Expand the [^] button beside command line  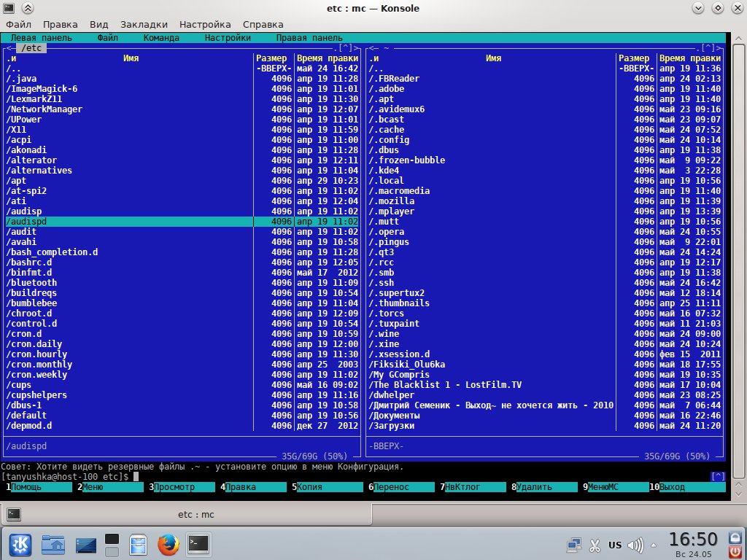coord(718,477)
